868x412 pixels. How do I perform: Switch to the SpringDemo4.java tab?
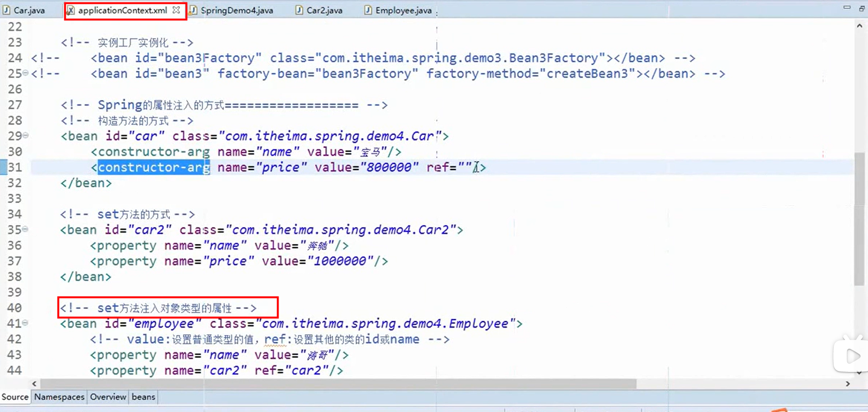[x=236, y=10]
